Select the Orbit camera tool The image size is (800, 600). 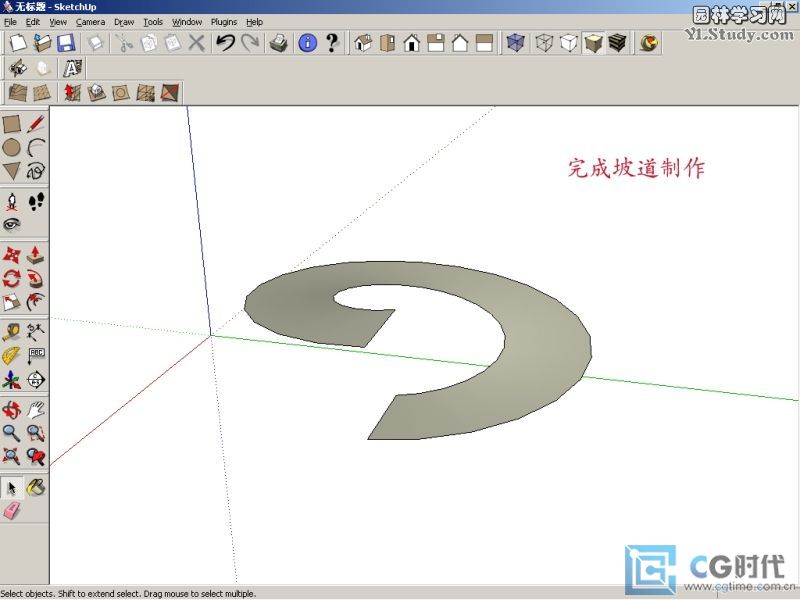click(x=12, y=410)
